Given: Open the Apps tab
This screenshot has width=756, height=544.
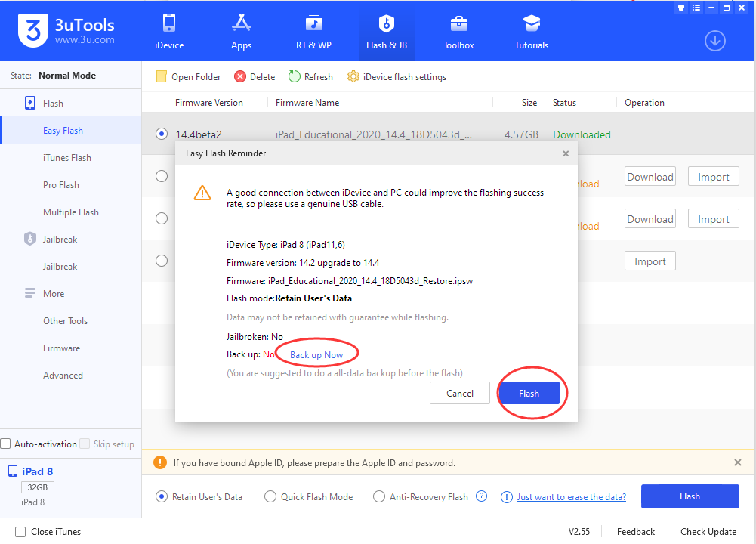Looking at the screenshot, I should tap(241, 32).
